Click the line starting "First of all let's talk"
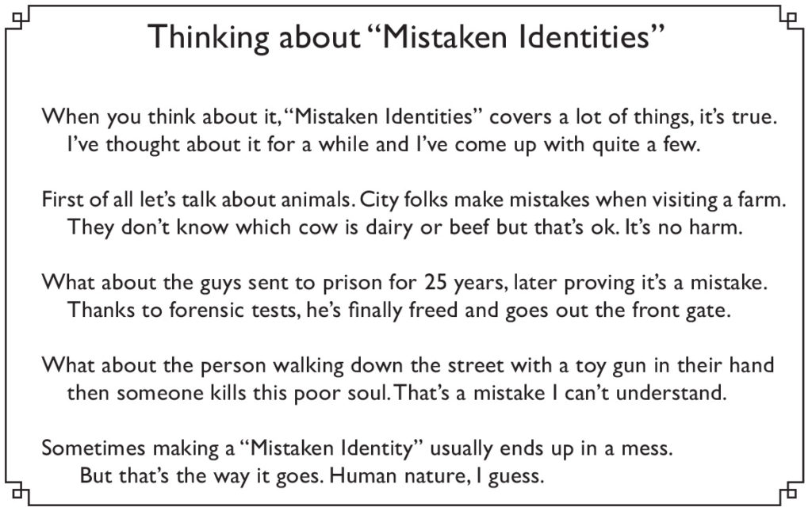The width and height of the screenshot is (812, 511). click(x=414, y=200)
